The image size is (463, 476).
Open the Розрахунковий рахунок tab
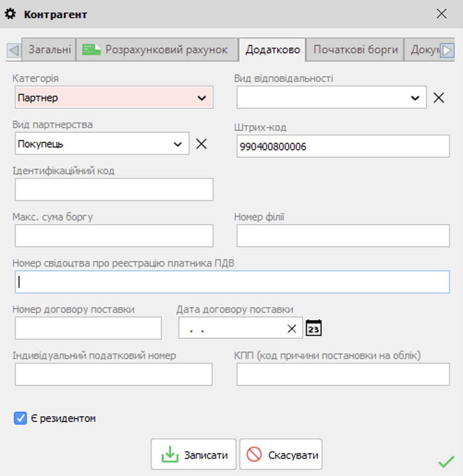click(157, 49)
